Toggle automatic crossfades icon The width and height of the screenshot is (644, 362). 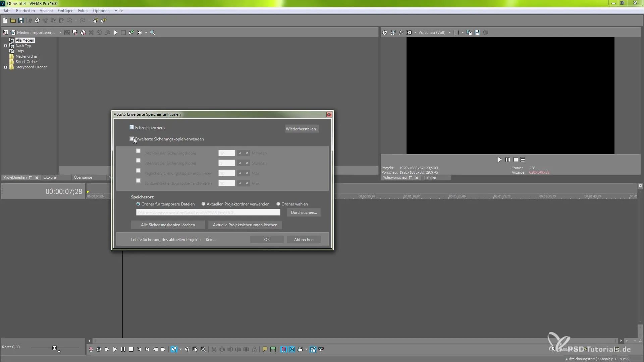tap(292, 349)
